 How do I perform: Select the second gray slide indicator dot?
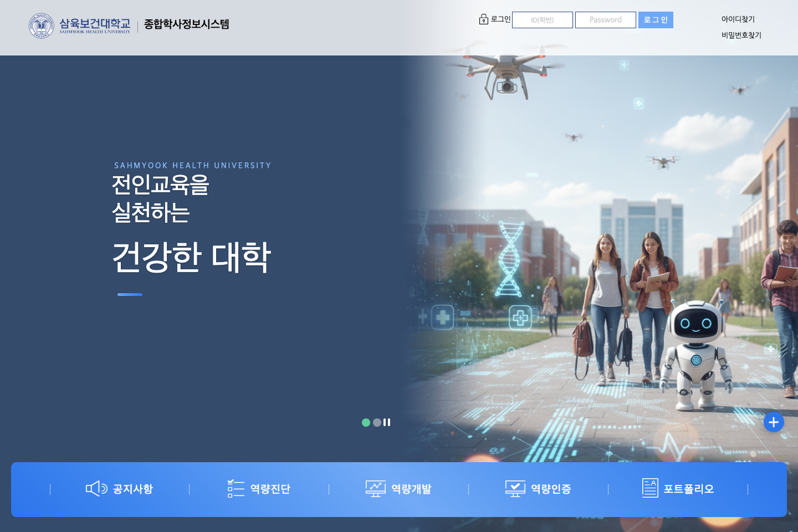coord(377,422)
